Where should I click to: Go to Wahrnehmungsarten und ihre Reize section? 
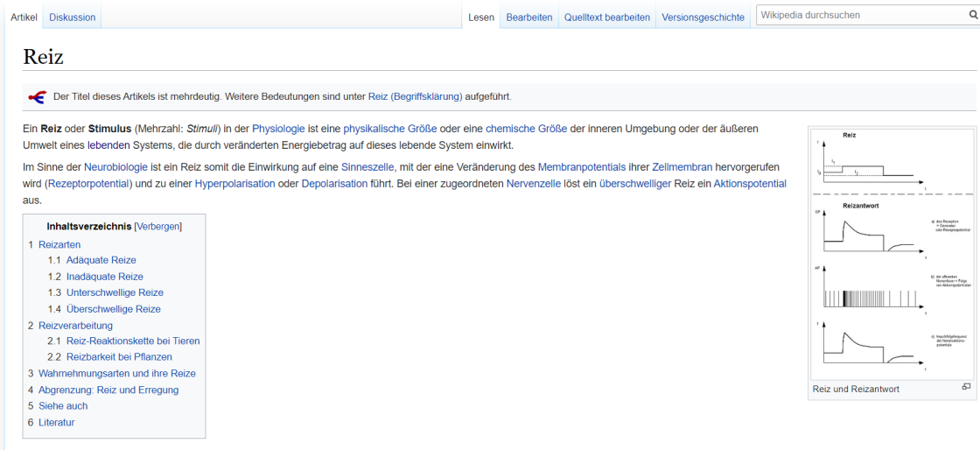pyautogui.click(x=117, y=374)
